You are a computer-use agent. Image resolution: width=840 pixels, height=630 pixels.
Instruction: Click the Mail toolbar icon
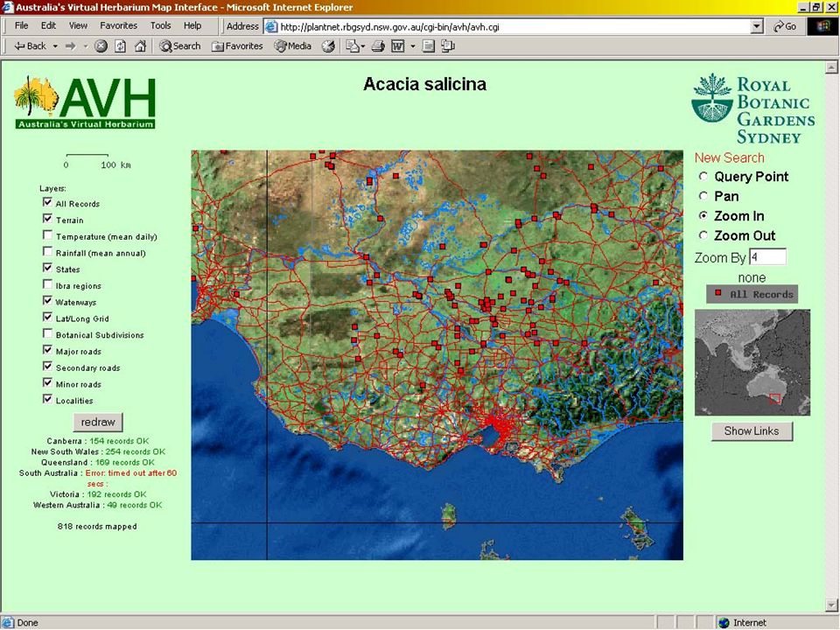click(354, 46)
